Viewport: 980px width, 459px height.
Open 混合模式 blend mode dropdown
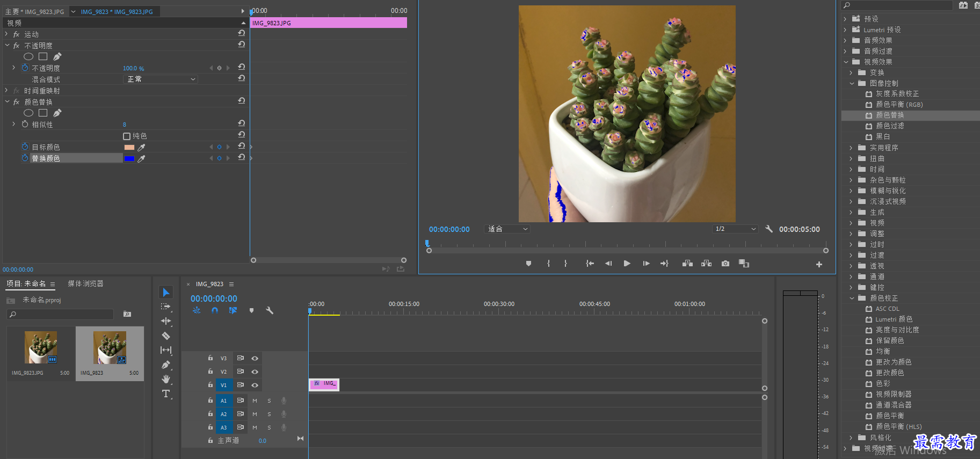pyautogui.click(x=161, y=79)
